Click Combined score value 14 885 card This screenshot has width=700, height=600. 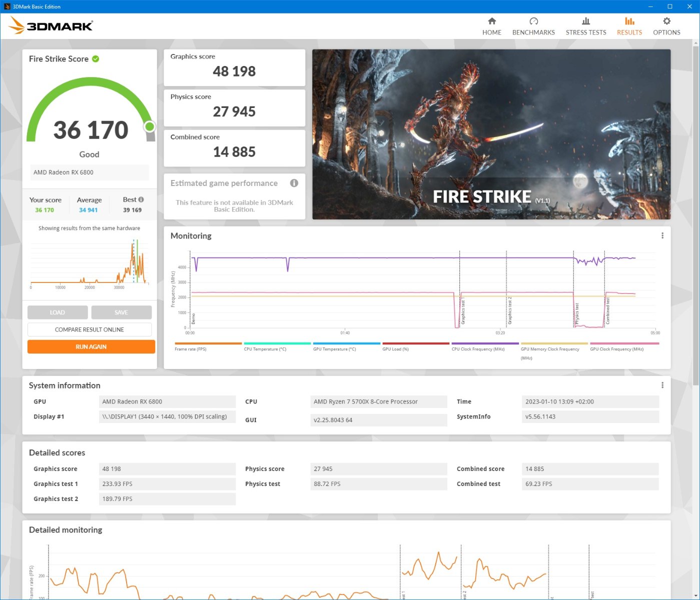[x=234, y=148]
